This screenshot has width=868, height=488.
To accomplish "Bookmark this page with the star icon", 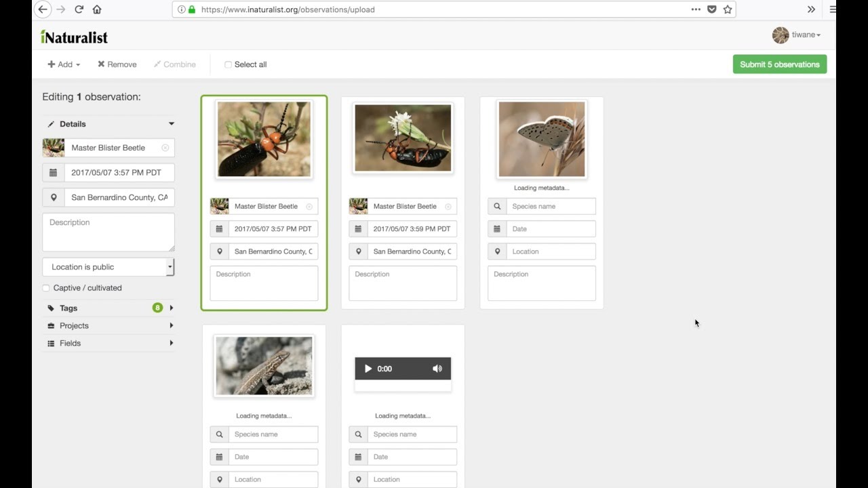I will [728, 9].
